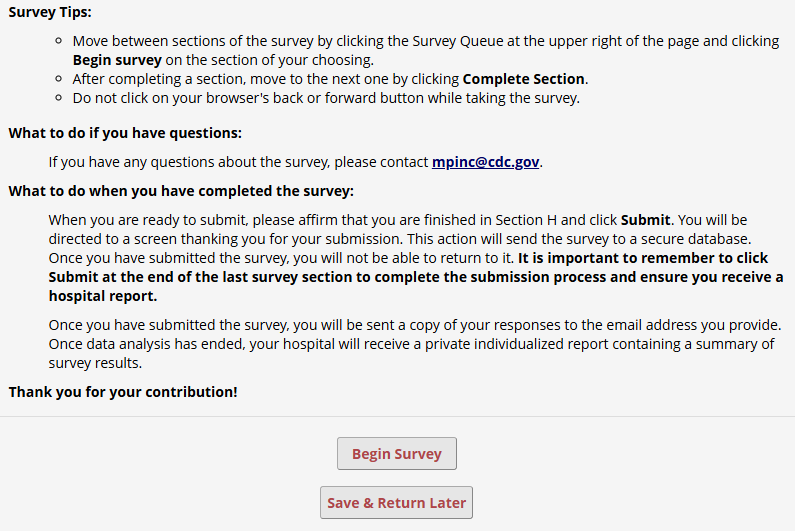Click the paragraph about receiving a copy of responses

pos(414,326)
